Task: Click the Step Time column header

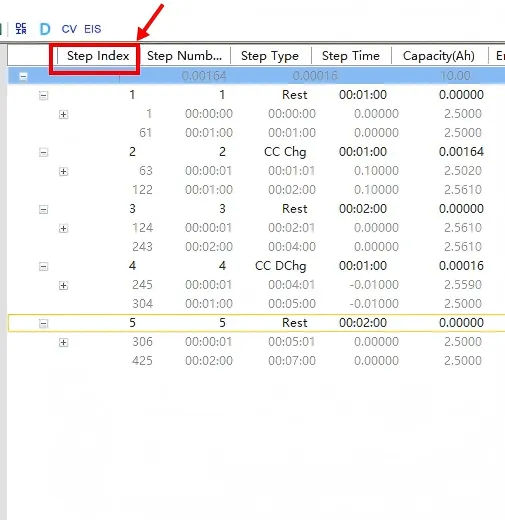Action: coord(351,56)
